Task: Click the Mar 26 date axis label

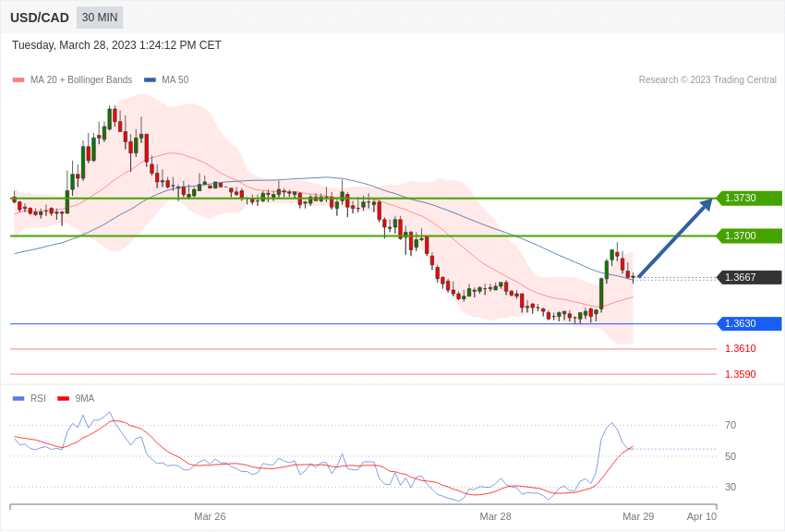Action: [x=210, y=516]
